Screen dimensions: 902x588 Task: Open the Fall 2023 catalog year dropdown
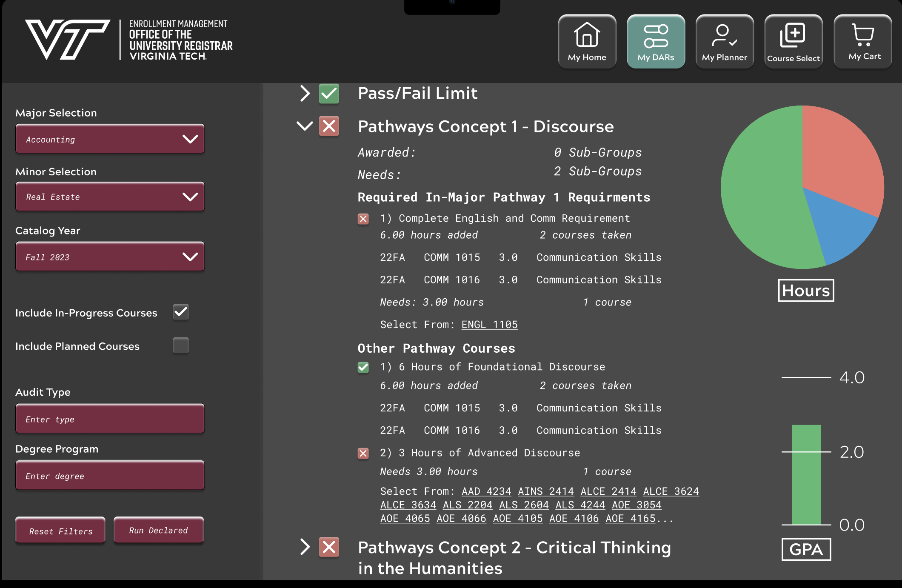[x=110, y=257]
